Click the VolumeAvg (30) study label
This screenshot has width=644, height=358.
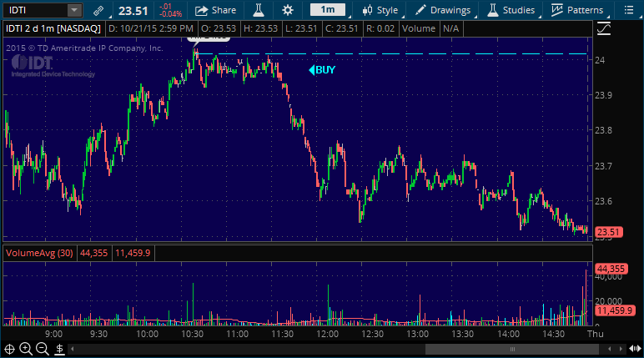coord(39,253)
